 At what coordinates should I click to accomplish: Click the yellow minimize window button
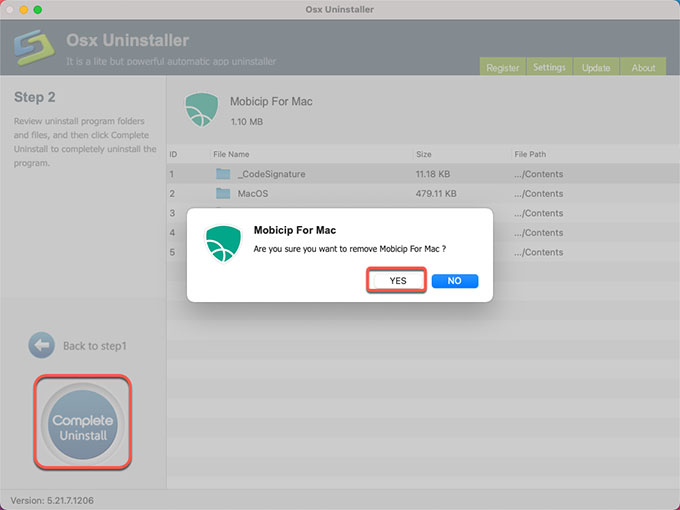pyautogui.click(x=23, y=10)
